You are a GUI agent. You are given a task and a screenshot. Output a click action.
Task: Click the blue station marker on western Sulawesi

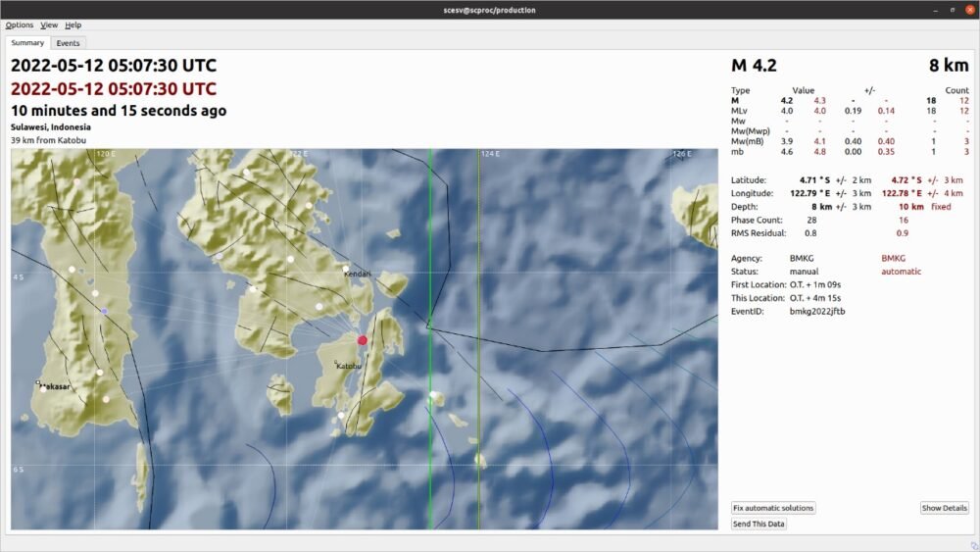tap(105, 311)
